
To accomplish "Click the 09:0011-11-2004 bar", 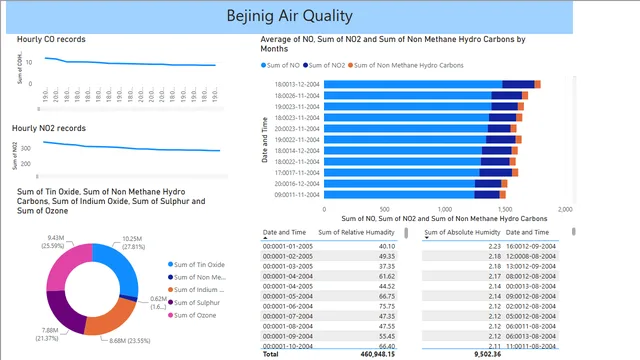I will 415,195.
